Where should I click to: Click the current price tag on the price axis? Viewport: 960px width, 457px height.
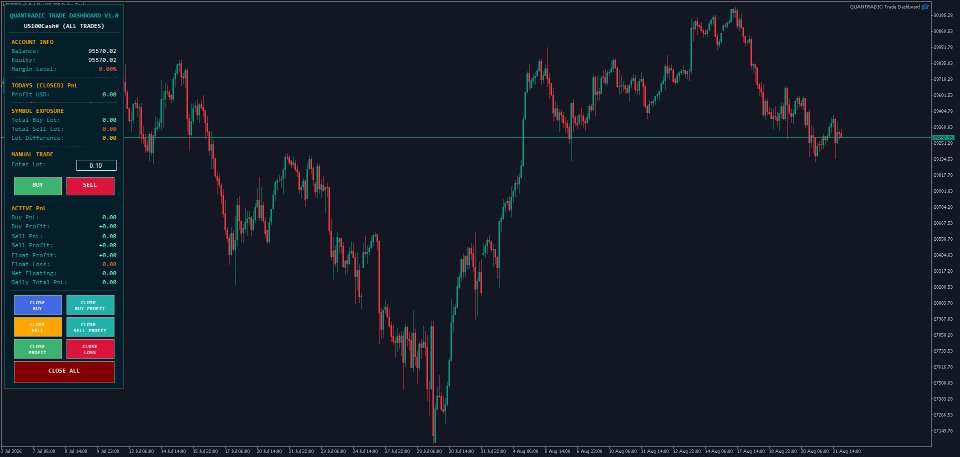coord(943,138)
